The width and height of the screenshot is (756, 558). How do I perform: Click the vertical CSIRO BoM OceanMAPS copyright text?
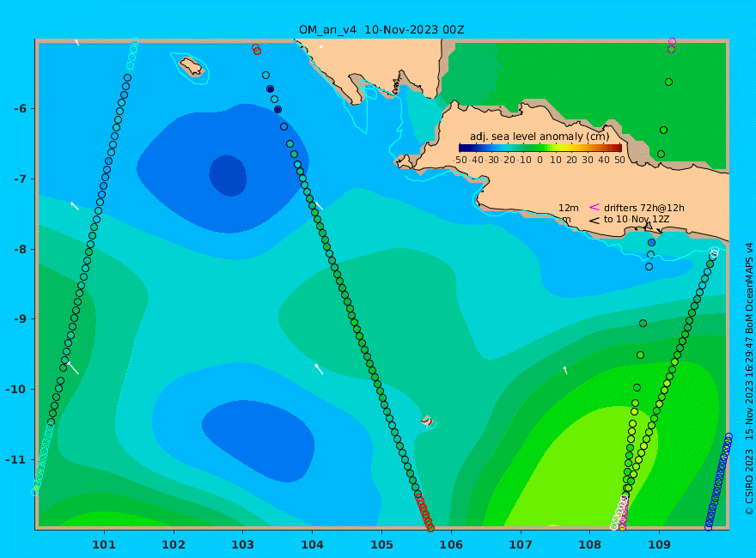coord(749,379)
